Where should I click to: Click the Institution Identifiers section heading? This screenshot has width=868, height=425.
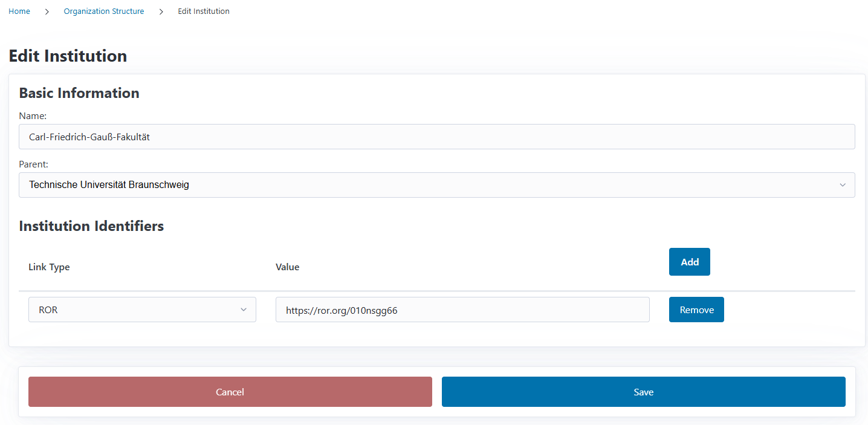click(x=91, y=226)
